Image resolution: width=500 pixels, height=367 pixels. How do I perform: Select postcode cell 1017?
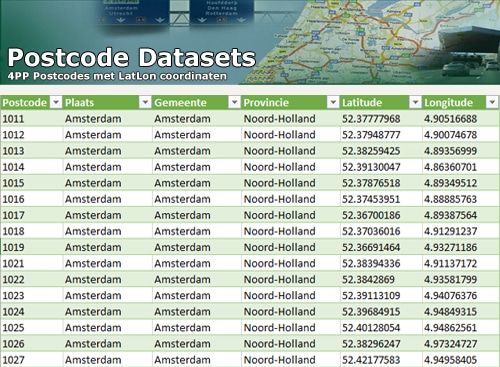click(32, 215)
